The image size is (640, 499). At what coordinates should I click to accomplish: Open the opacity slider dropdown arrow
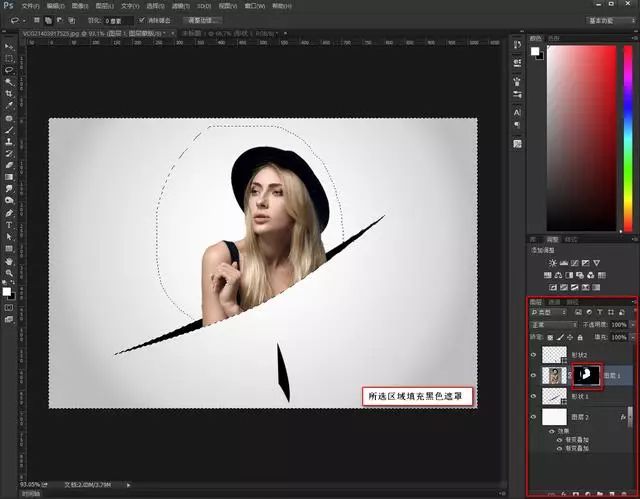(x=633, y=325)
